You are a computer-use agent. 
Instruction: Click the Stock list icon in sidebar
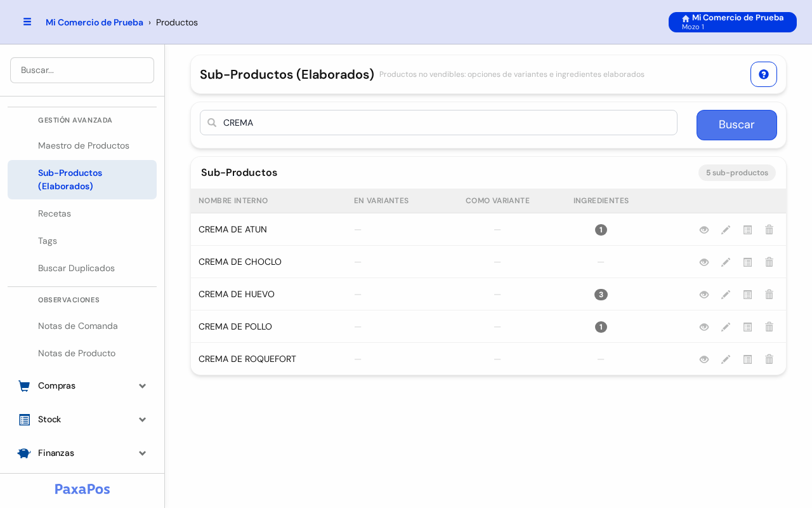24,420
